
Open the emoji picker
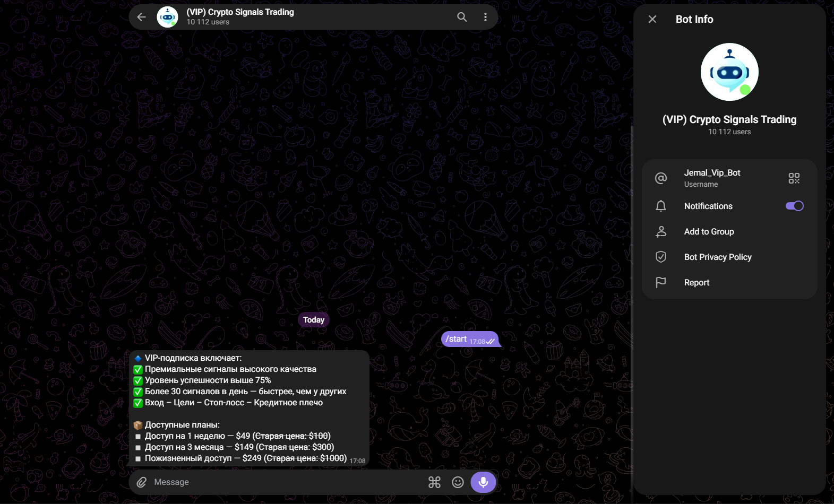(458, 482)
